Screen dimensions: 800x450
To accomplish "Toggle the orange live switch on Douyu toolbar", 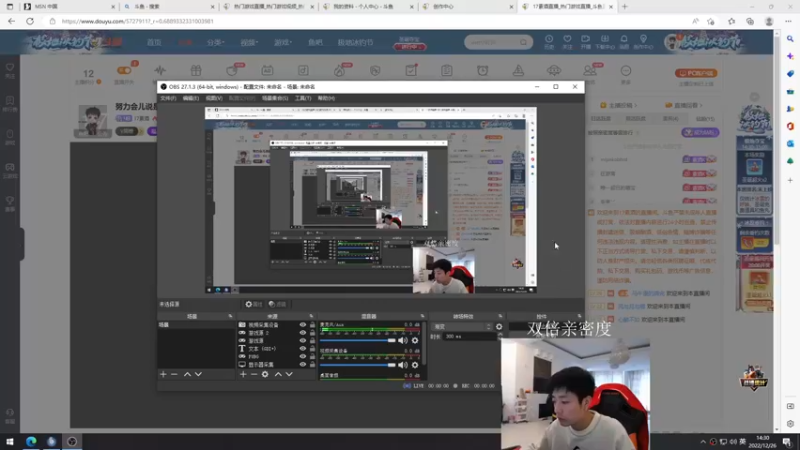I will coord(124,70).
